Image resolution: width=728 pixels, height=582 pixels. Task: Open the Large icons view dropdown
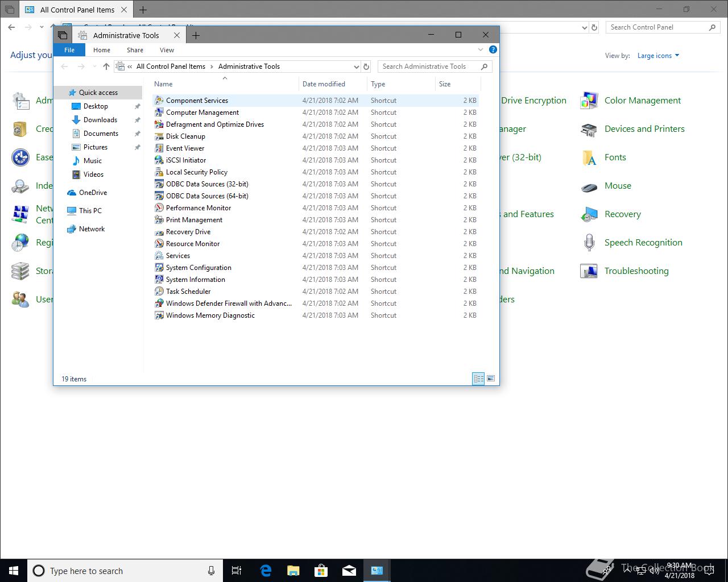[x=658, y=56]
